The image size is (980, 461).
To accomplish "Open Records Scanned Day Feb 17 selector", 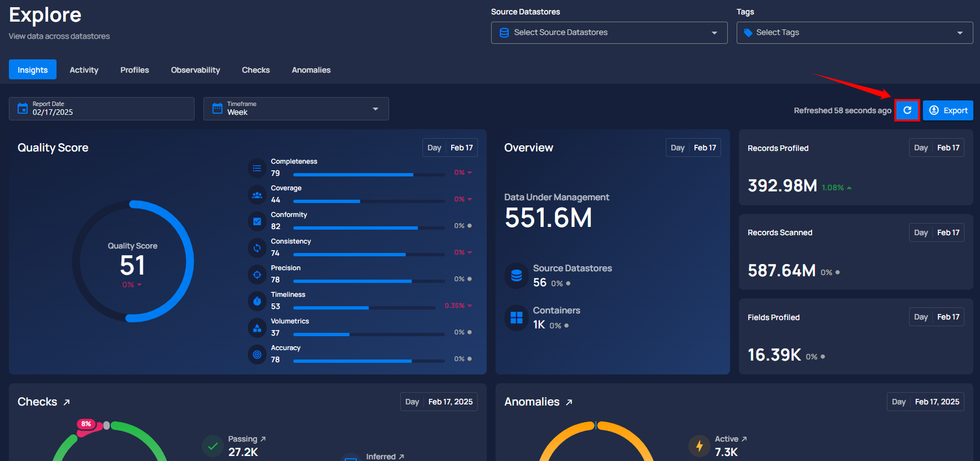I will point(937,232).
